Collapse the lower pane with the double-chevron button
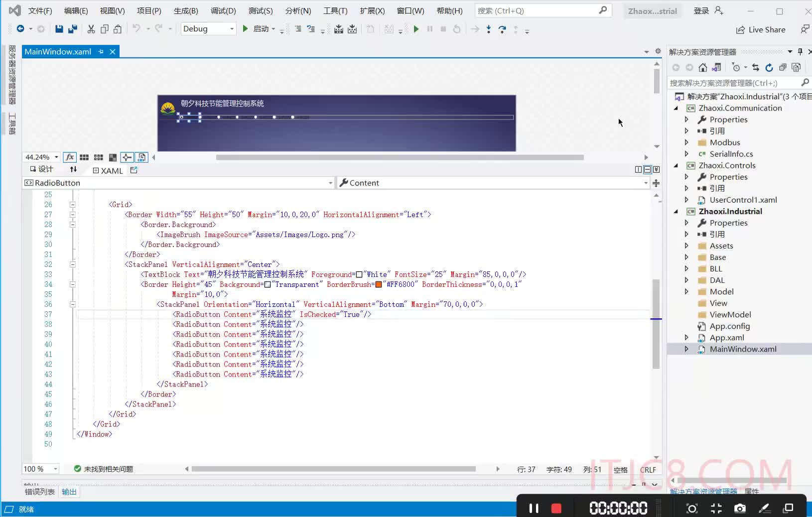 [656, 169]
